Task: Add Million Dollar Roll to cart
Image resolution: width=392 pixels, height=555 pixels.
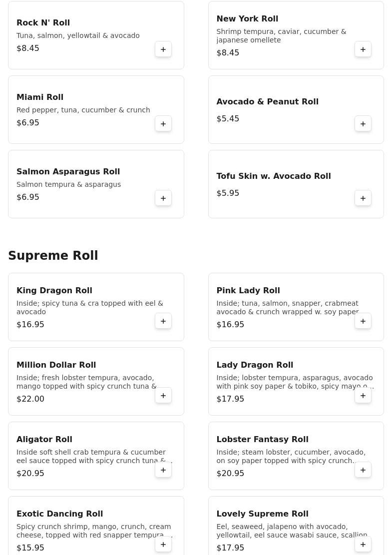Action: 163,396
